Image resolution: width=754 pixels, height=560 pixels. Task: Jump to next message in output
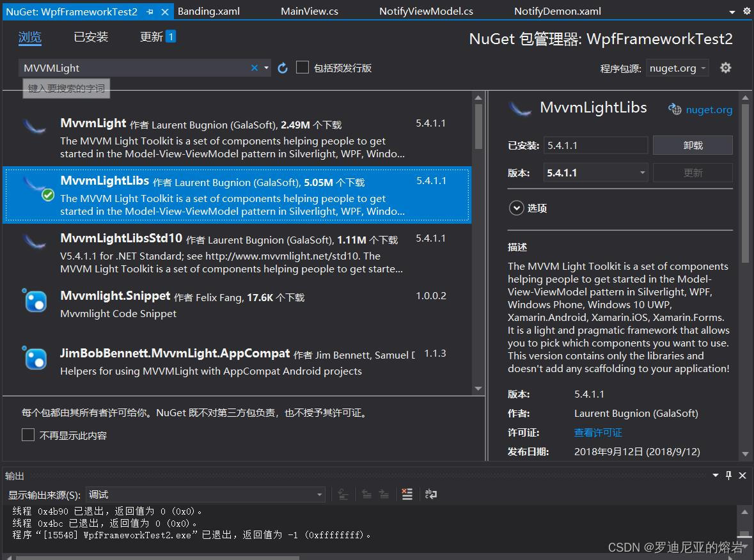[384, 494]
